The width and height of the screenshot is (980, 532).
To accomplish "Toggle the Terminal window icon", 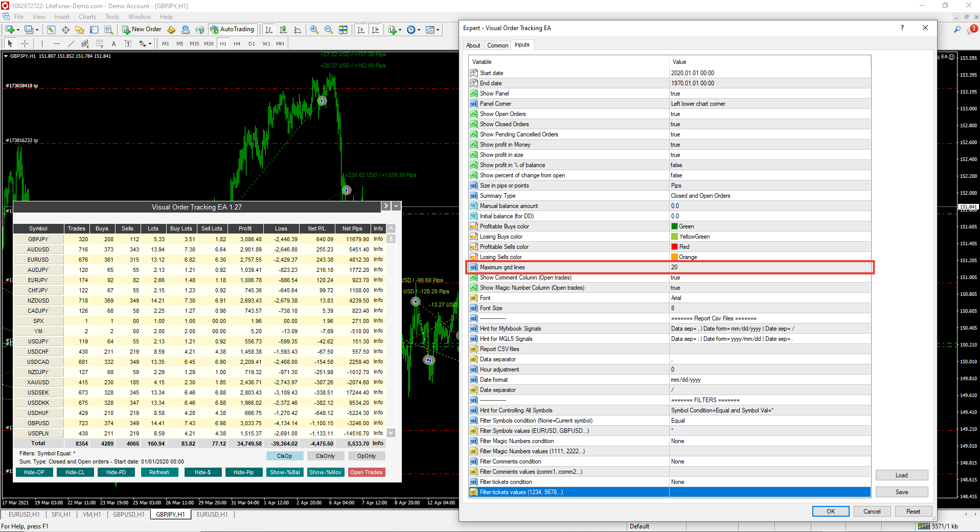I will tap(94, 30).
